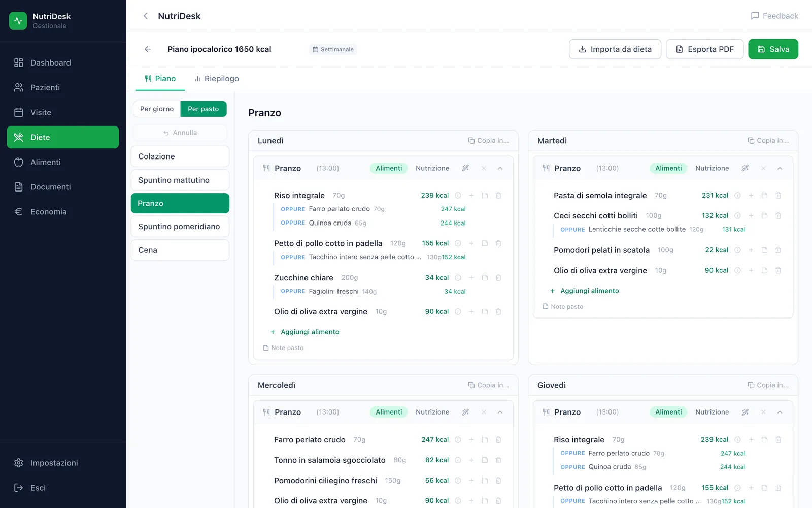Toggle Alimenti view in Giovedì Pranzo
The height and width of the screenshot is (508, 812).
tap(668, 412)
